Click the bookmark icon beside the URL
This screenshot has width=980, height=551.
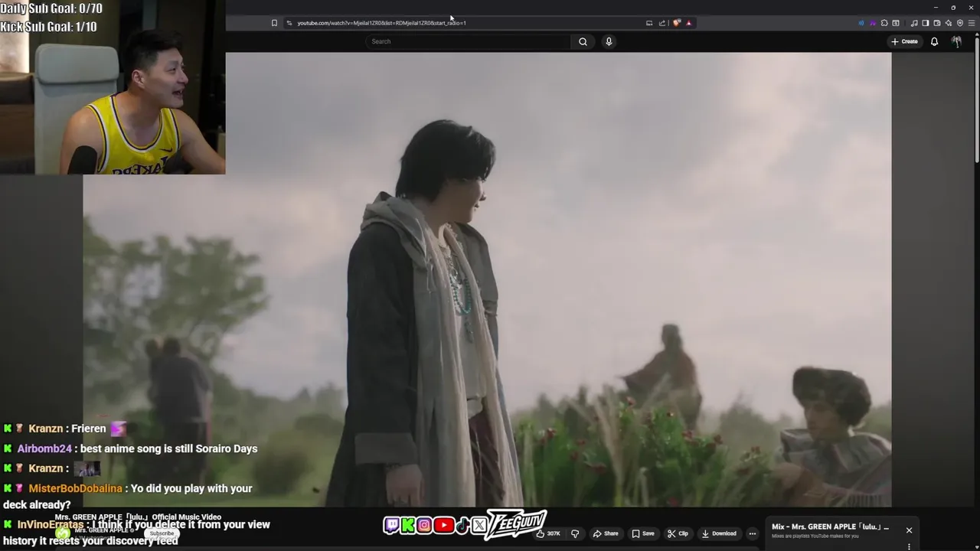[274, 23]
